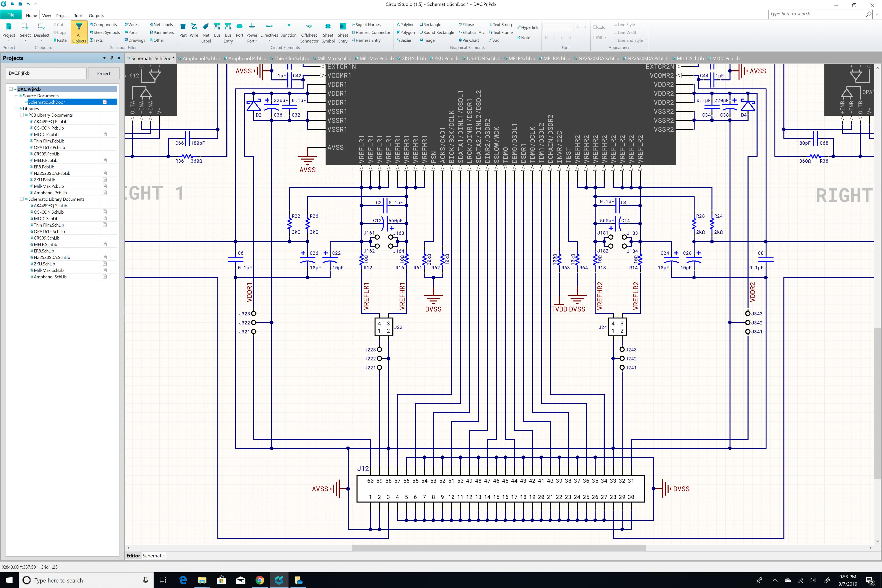Insert a Hyperlink graphic

point(527,27)
